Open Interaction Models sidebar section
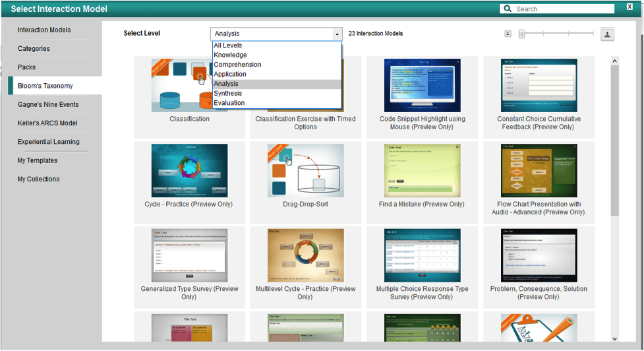Screen dimensions: 644x351 [x=44, y=30]
